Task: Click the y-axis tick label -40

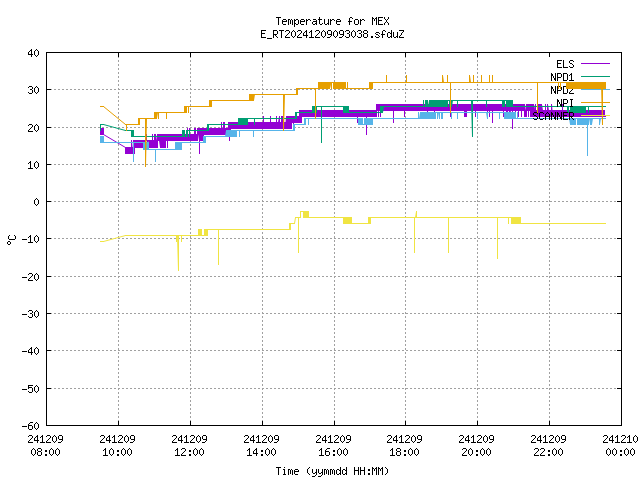Action: coord(31,351)
